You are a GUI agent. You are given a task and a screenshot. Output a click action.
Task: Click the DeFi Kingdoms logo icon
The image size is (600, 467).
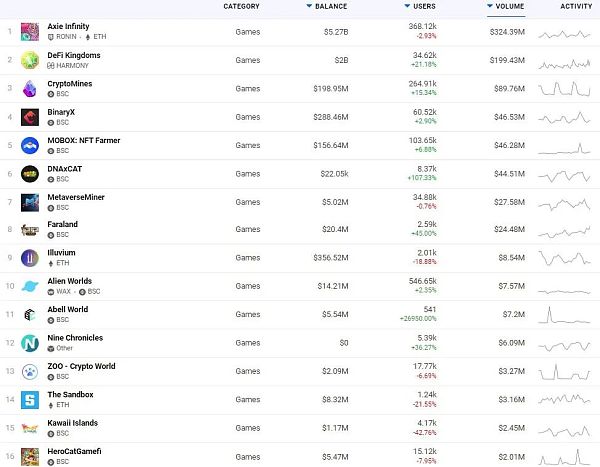[29, 59]
